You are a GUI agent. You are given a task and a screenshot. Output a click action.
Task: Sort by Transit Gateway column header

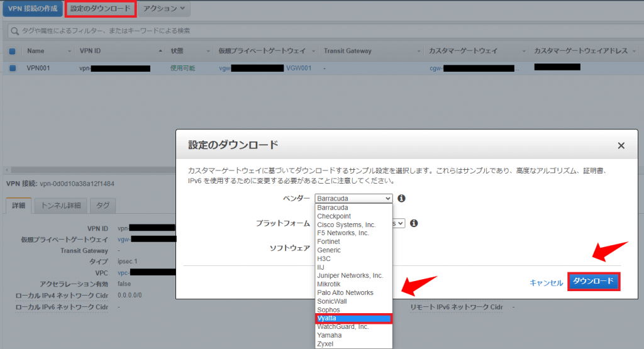pyautogui.click(x=347, y=51)
